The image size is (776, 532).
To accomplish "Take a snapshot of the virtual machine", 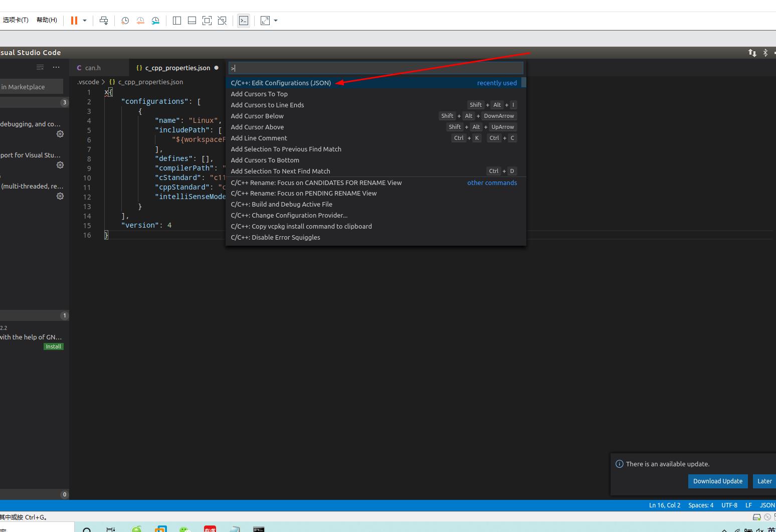I will click(125, 21).
